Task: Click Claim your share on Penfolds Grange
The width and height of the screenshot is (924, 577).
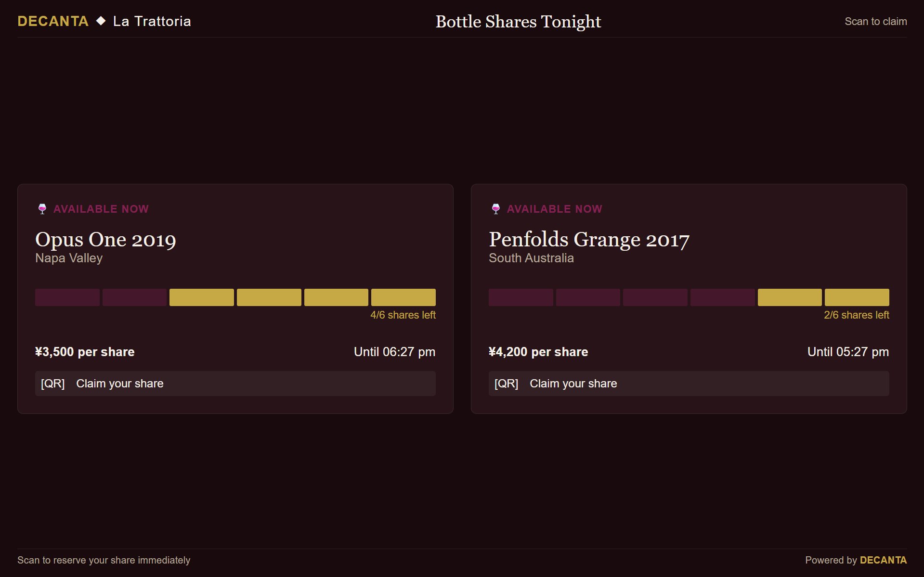Action: coord(573,384)
